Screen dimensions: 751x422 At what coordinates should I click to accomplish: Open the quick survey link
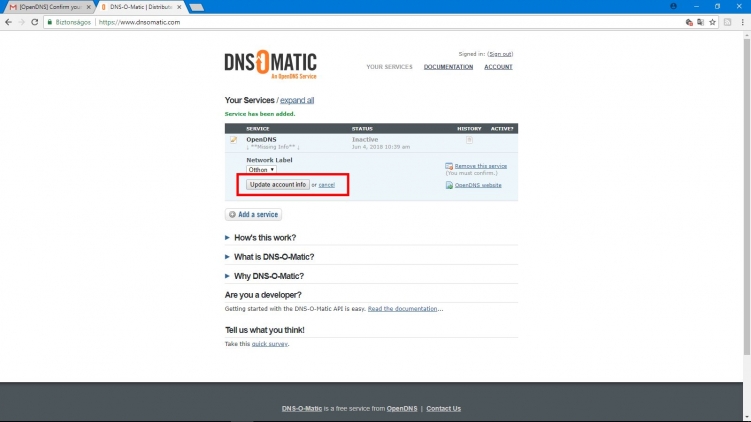coord(270,344)
